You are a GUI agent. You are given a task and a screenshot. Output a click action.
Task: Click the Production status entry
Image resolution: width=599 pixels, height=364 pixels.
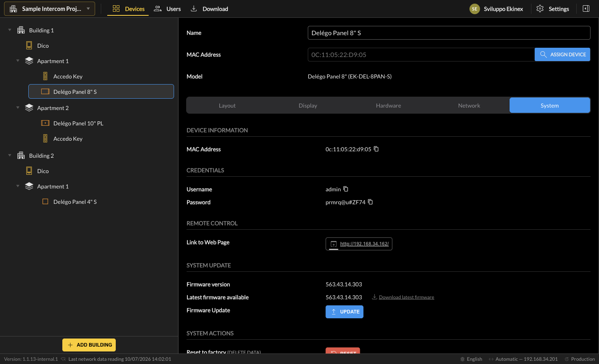[580, 359]
